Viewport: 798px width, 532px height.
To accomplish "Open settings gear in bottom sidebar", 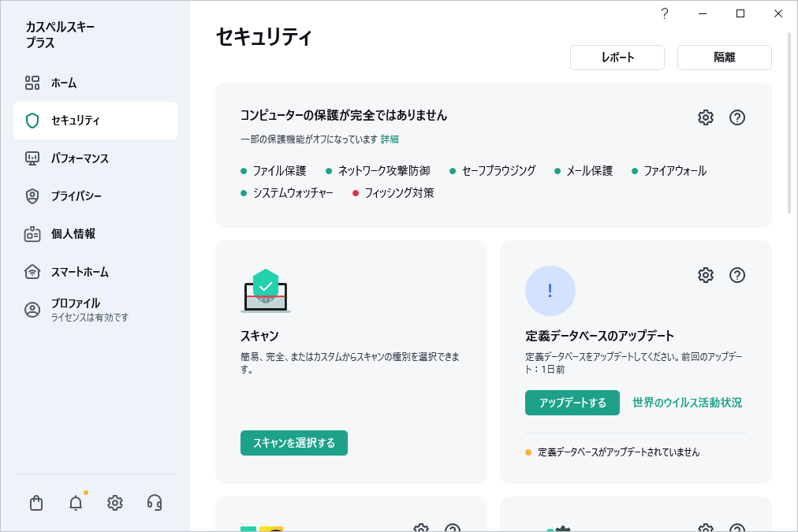I will point(115,503).
